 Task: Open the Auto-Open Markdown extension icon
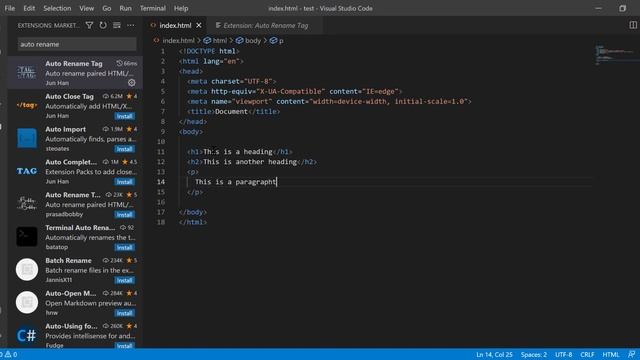point(27,302)
